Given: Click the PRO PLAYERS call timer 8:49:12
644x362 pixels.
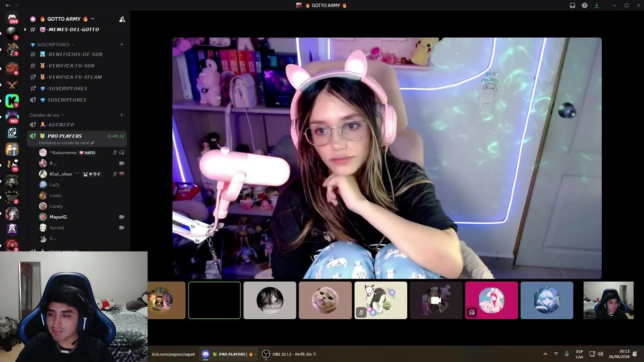Looking at the screenshot, I should pyautogui.click(x=116, y=136).
